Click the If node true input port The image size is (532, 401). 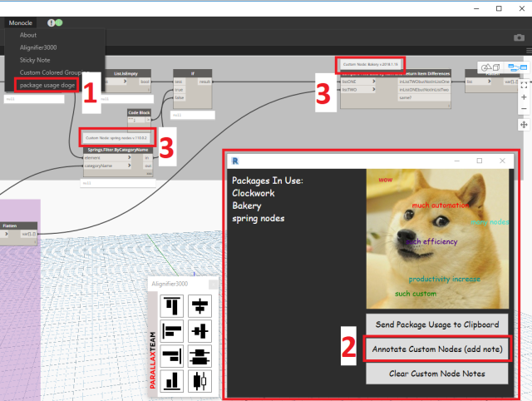(179, 90)
